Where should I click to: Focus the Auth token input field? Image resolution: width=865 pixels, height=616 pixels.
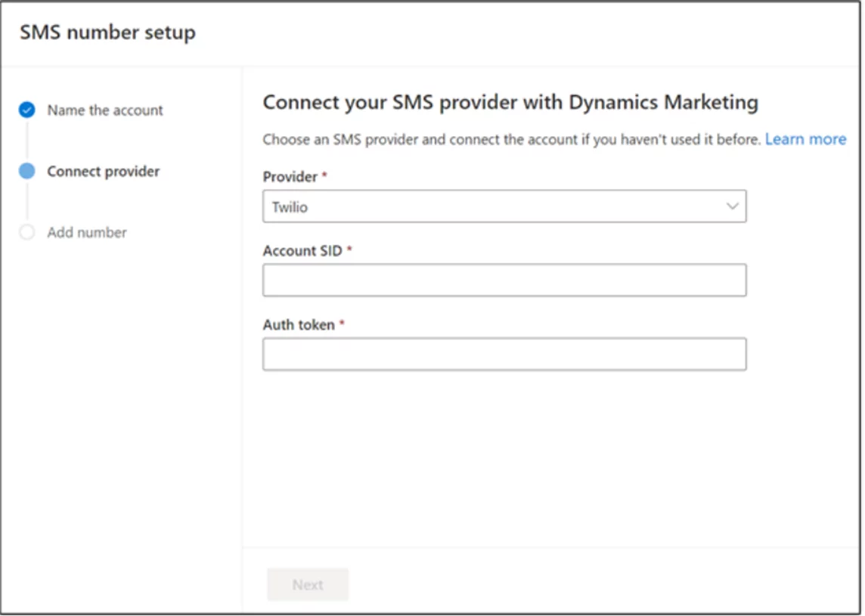click(x=504, y=354)
